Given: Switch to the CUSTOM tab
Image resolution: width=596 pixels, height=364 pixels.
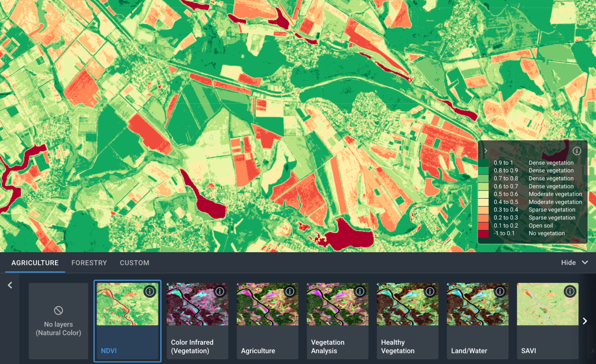Looking at the screenshot, I should coord(135,263).
